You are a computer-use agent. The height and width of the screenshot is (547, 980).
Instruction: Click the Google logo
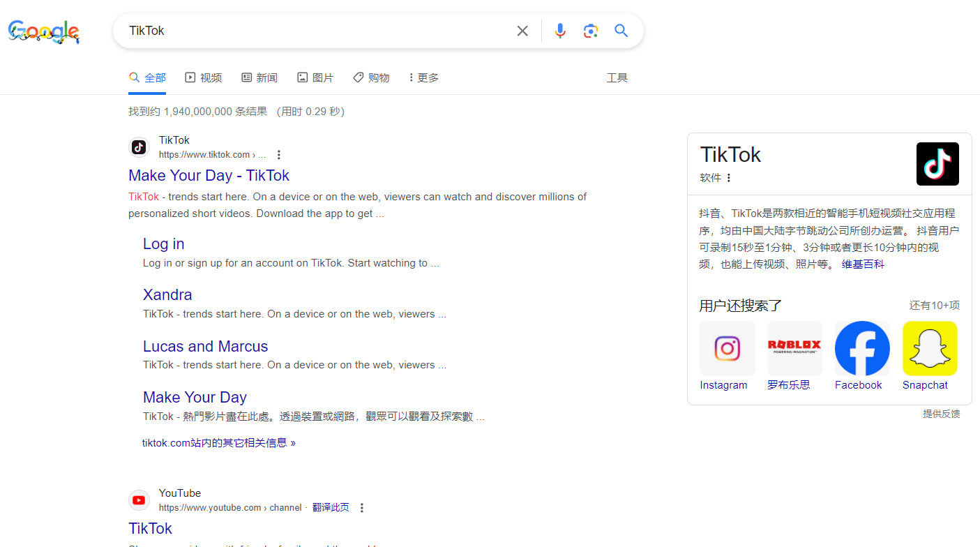43,31
